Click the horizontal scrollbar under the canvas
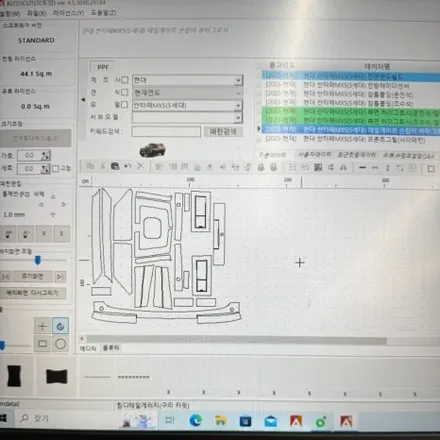The image size is (440, 440). coord(237,340)
